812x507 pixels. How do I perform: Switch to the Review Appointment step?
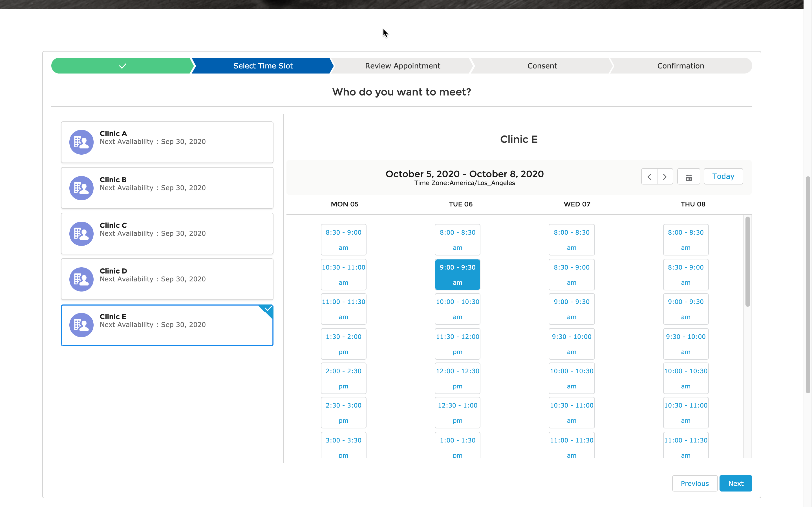coord(402,66)
